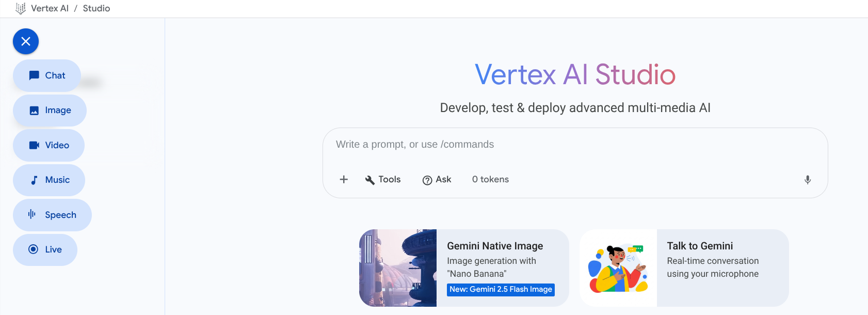Viewport: 868px width, 315px height.
Task: Select the Image menu item
Action: coord(50,111)
